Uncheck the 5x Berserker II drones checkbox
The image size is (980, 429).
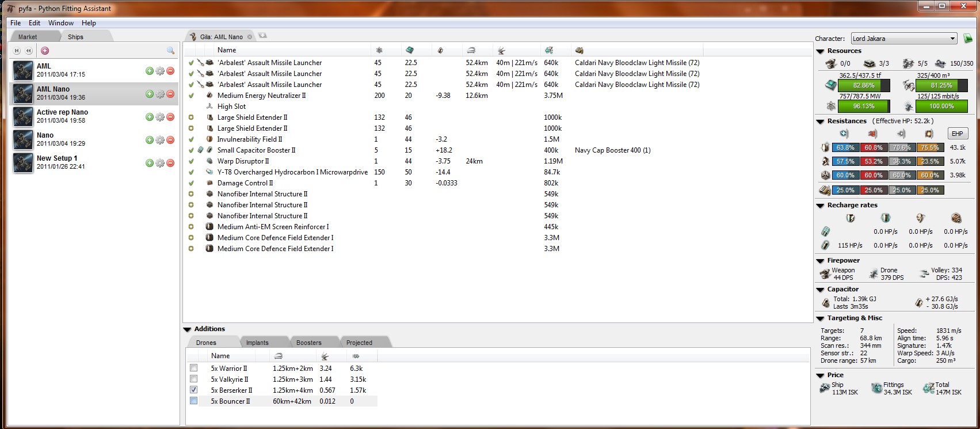(x=194, y=390)
